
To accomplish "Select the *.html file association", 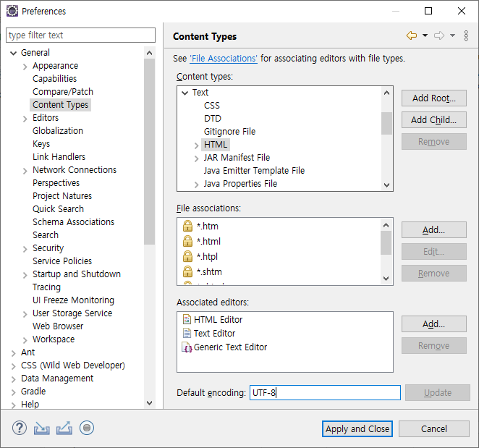I will (x=208, y=241).
